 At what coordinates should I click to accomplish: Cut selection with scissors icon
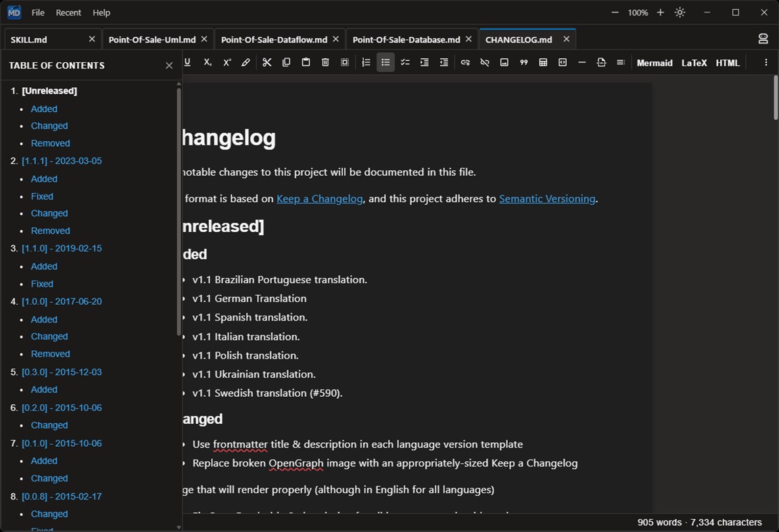coord(267,63)
